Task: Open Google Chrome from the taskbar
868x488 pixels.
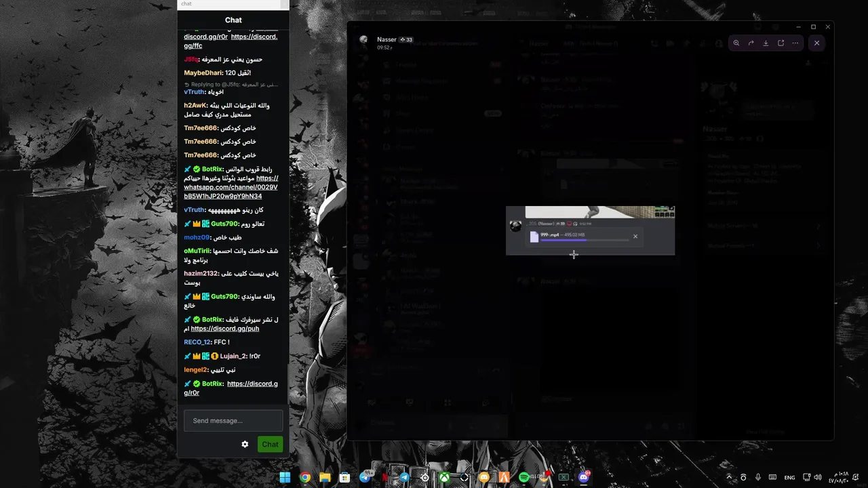Action: [305, 477]
